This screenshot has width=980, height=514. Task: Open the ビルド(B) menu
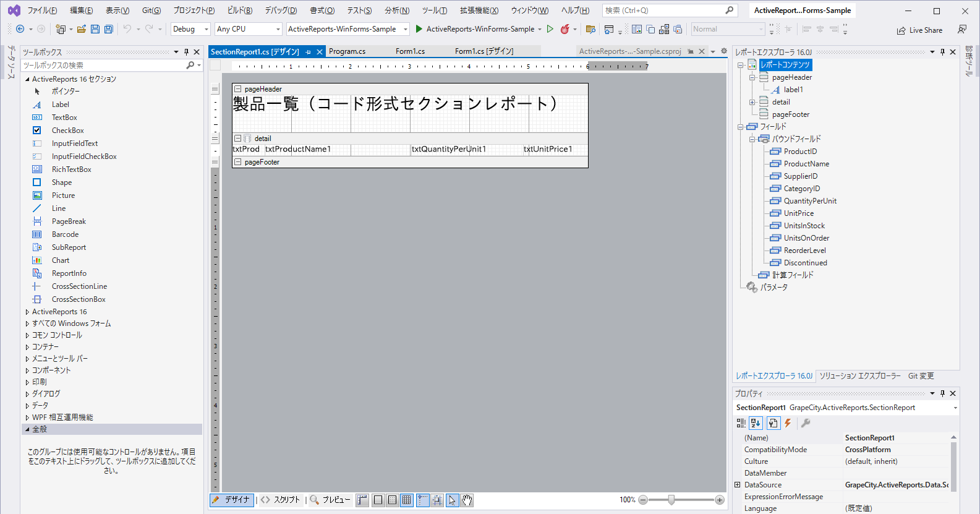click(240, 11)
